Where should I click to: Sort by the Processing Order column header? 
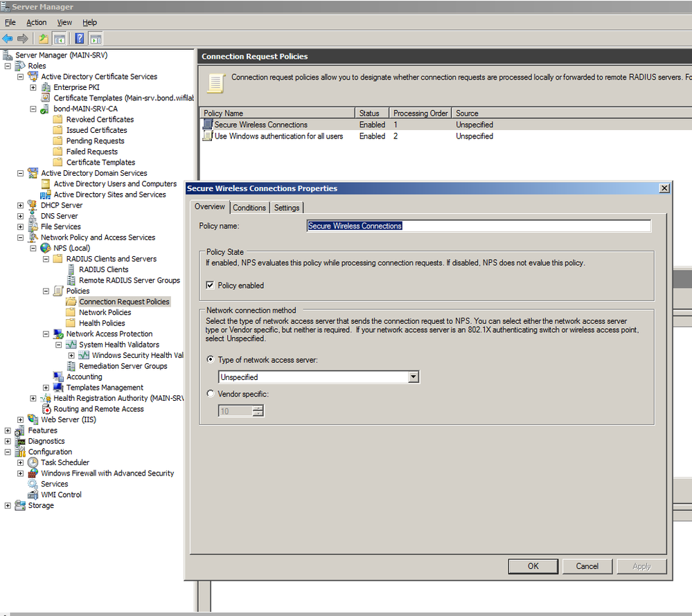[x=420, y=114]
